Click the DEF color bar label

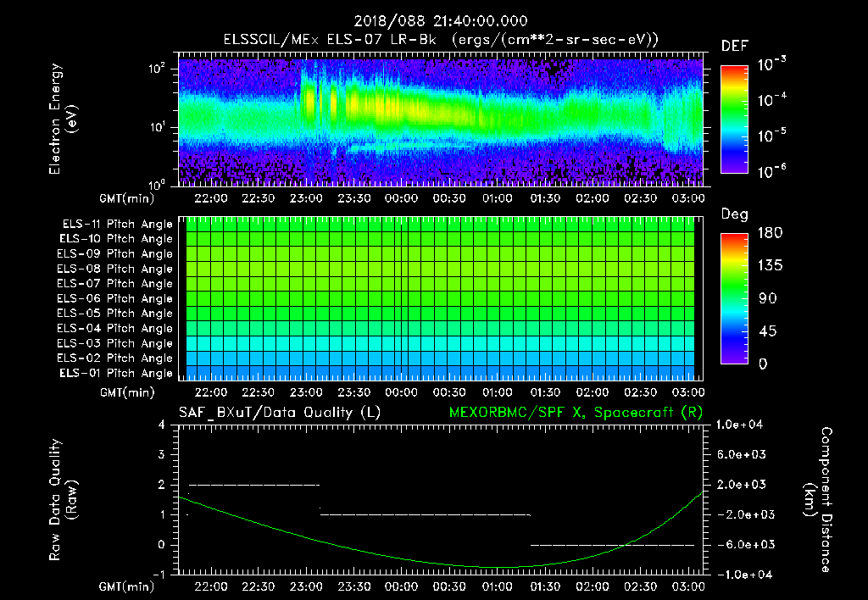click(734, 47)
